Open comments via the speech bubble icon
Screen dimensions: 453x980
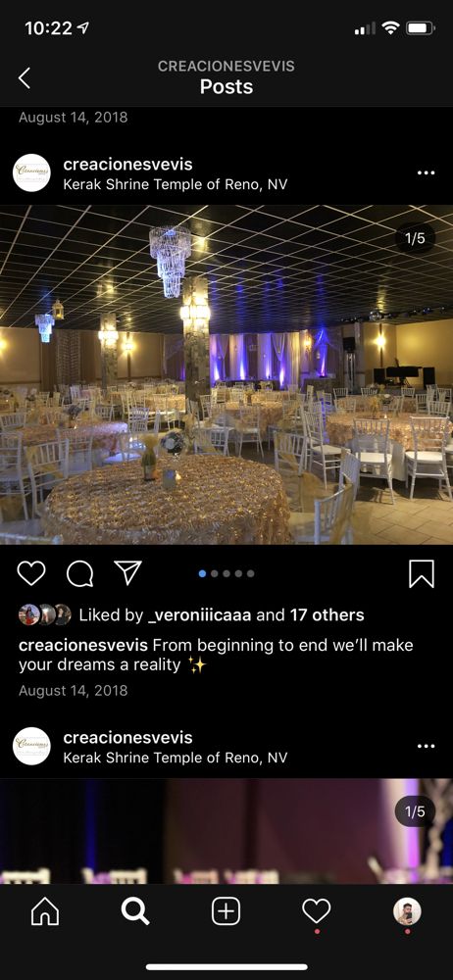[79, 573]
